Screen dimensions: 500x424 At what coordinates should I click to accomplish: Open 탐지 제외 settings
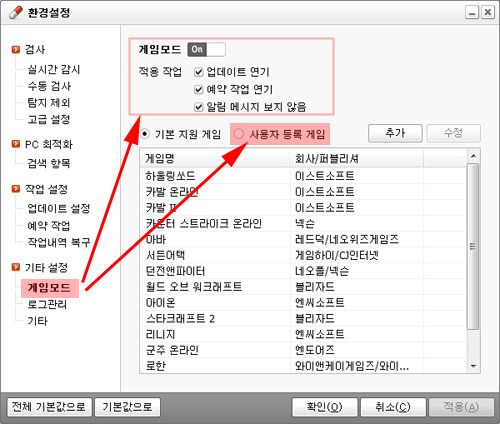[49, 103]
